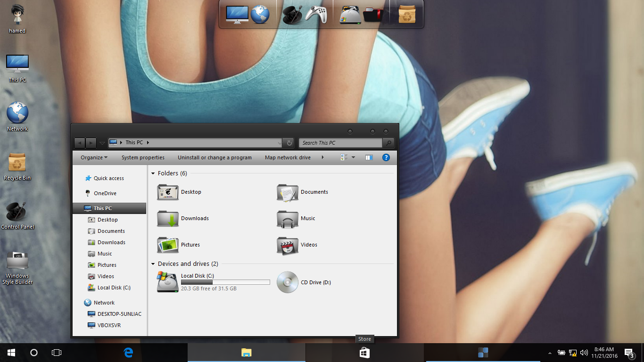Open Windows Style Builder desktop icon
This screenshot has height=362, width=644.
[17, 261]
